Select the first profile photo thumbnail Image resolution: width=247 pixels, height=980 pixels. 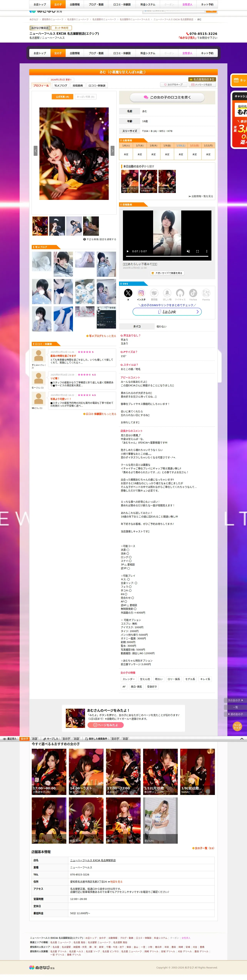pos(40,226)
